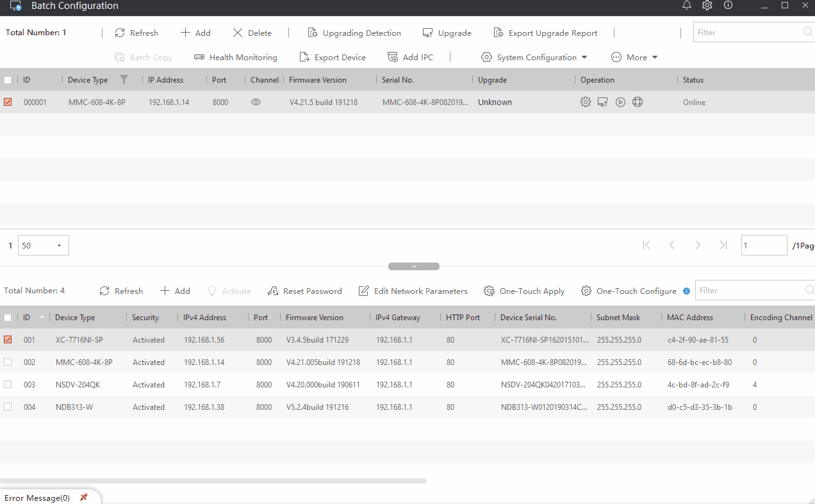Open the page size dropdown showing 50
The width and height of the screenshot is (815, 504).
(x=44, y=245)
